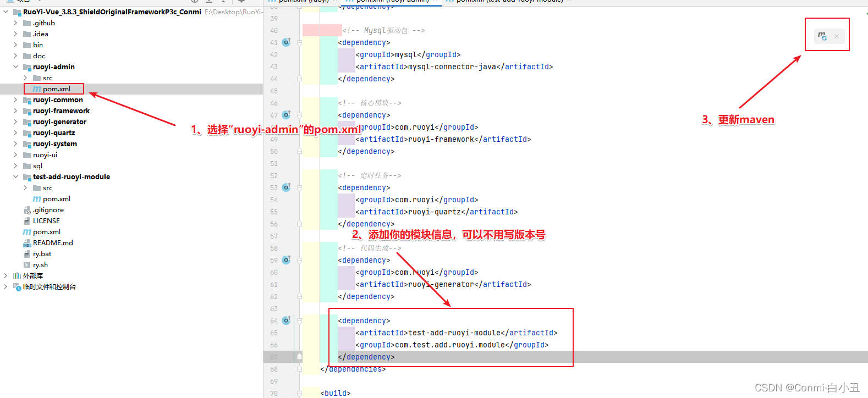The image size is (868, 398).
Task: Select the root-level pom.xml file
Action: point(47,231)
